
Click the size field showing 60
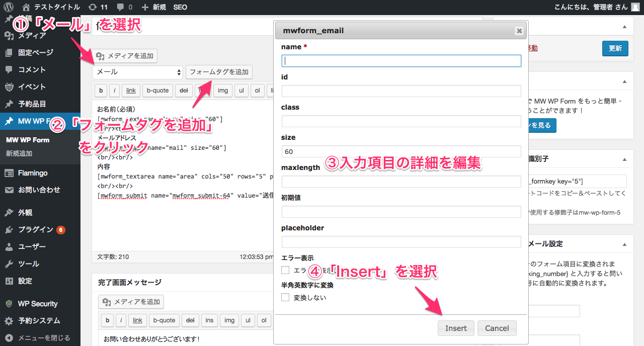point(401,151)
